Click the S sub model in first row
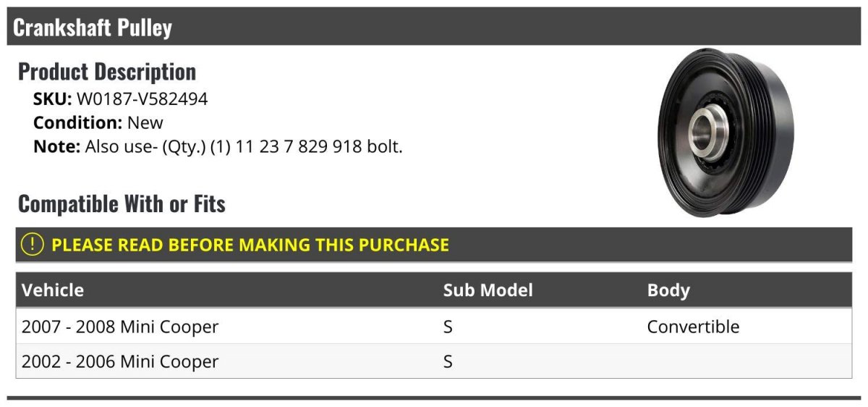868x407 pixels. [x=448, y=327]
